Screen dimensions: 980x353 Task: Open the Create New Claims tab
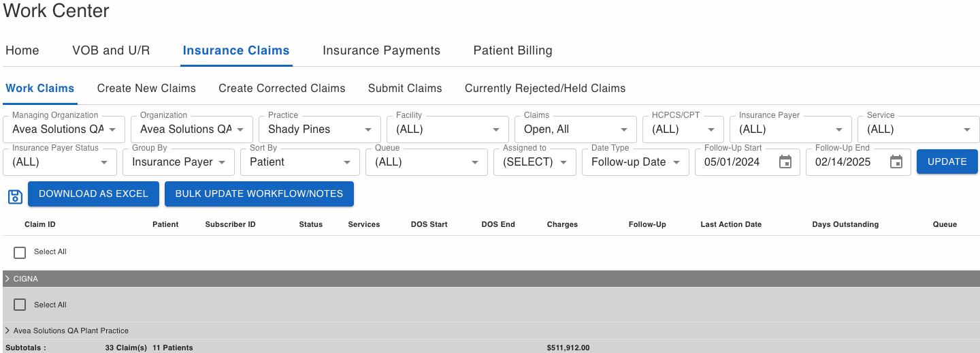pyautogui.click(x=146, y=89)
